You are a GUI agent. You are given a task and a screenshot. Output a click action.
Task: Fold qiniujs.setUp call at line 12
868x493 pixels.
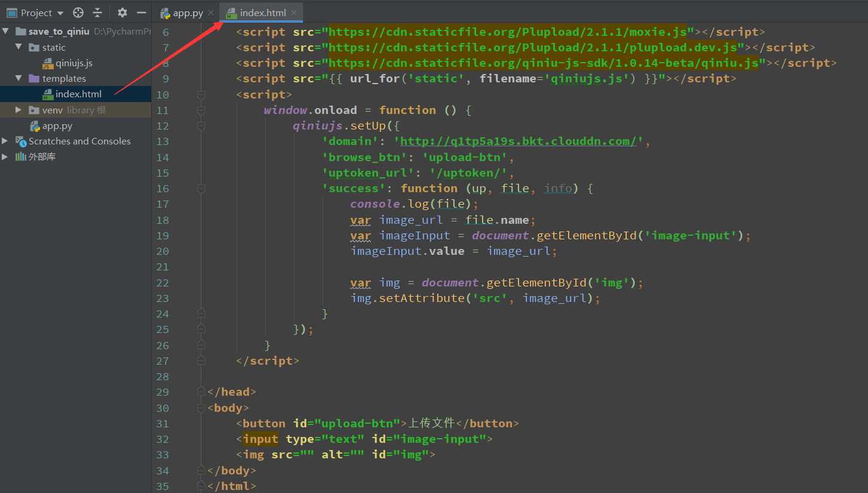(201, 126)
